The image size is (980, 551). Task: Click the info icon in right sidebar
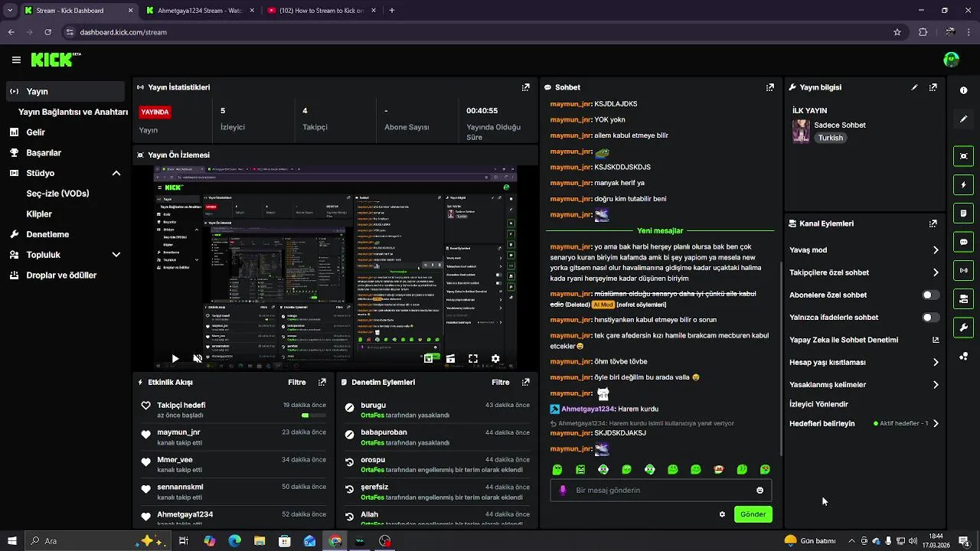click(x=963, y=90)
